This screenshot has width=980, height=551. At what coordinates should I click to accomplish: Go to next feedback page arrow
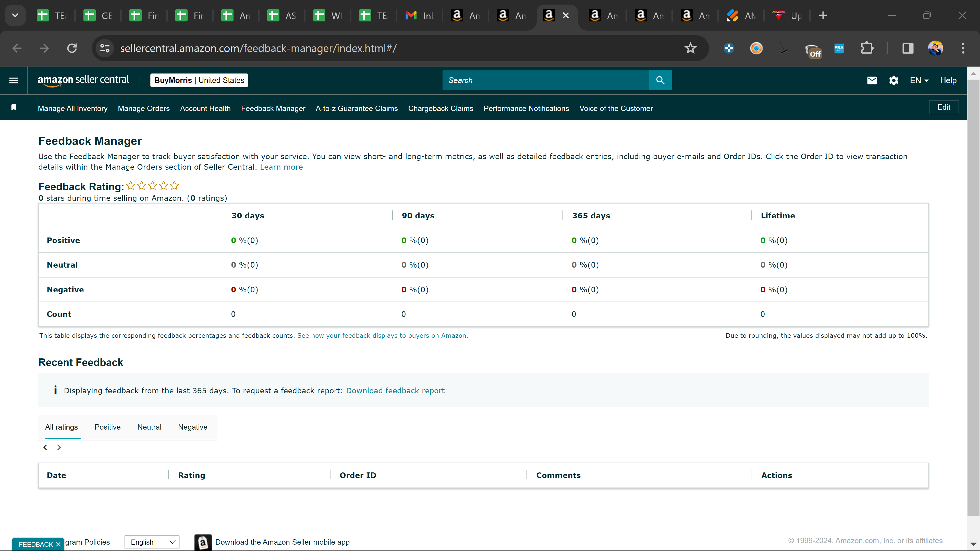coord(59,447)
